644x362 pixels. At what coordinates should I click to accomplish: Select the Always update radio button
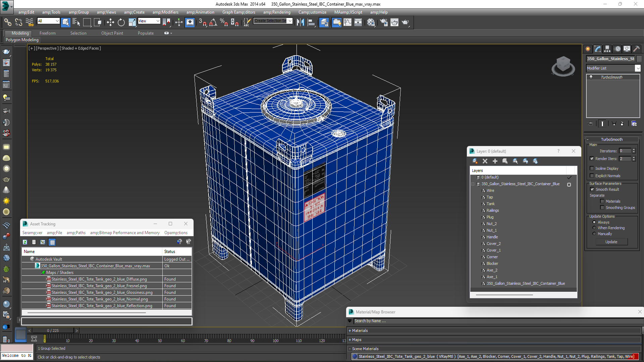pos(594,222)
